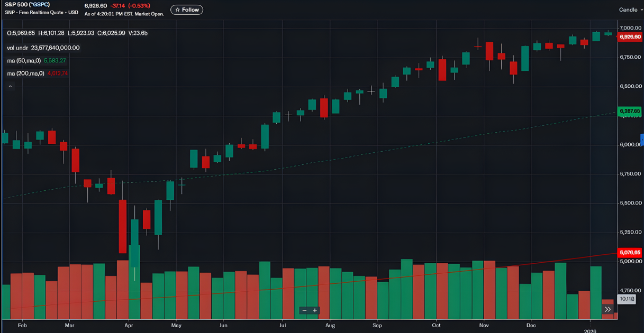Click the star icon inside the Follow button
The width and height of the screenshot is (644, 333).
pyautogui.click(x=176, y=10)
